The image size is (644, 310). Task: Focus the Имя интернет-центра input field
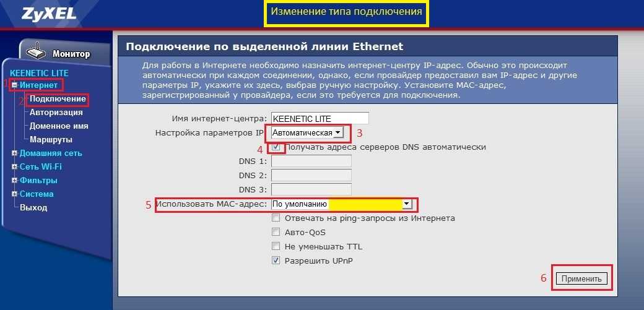pyautogui.click(x=320, y=119)
